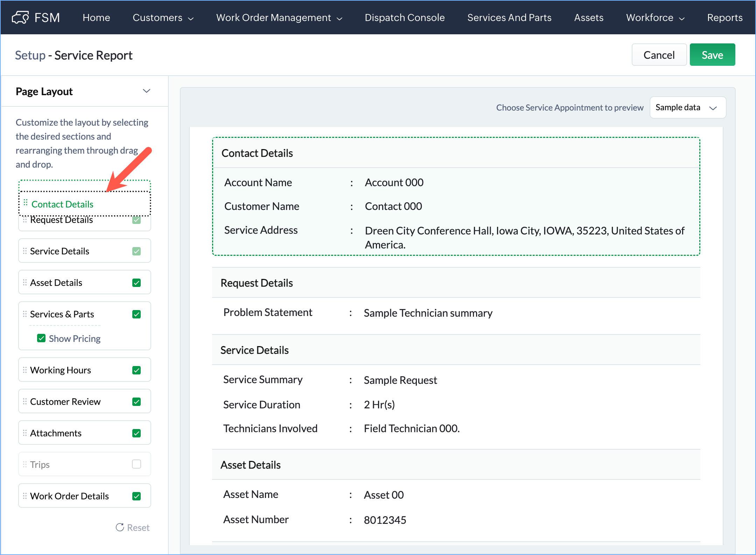Click drag handle beside Contact Details

click(26, 203)
